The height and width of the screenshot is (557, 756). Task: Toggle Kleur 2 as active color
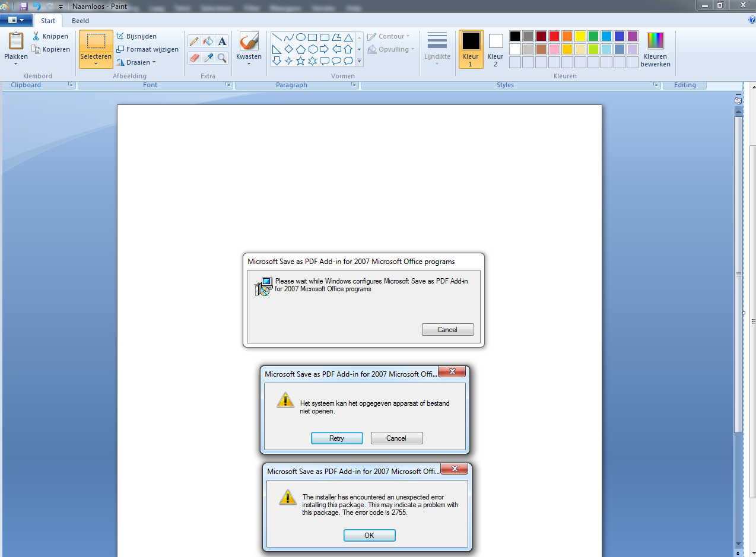click(x=495, y=49)
